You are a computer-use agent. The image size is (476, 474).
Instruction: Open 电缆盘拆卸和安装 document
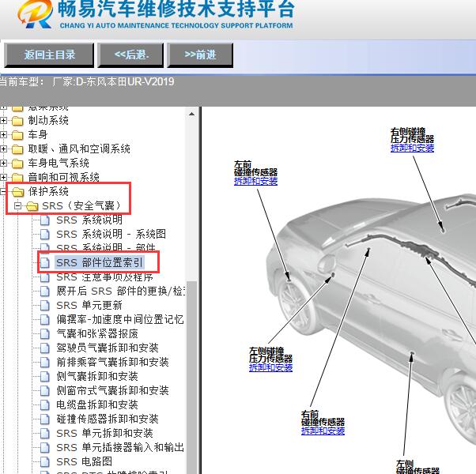[x=97, y=404]
